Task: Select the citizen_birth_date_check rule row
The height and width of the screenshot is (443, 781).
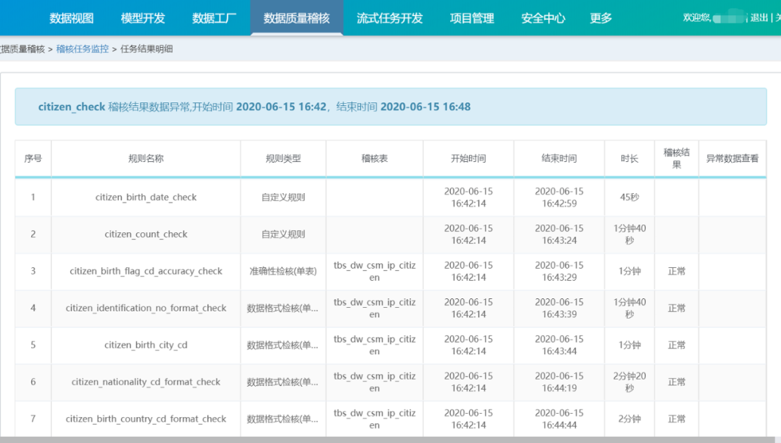Action: (x=390, y=197)
